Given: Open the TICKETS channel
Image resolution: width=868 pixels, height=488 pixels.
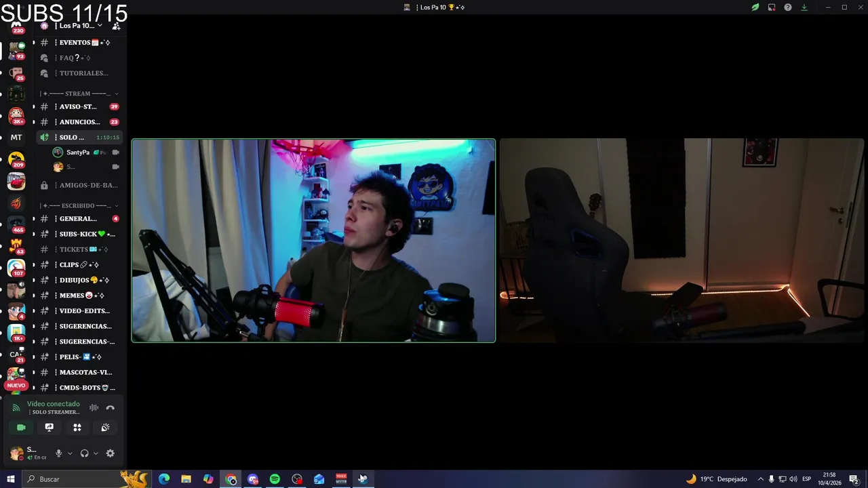Looking at the screenshot, I should point(79,249).
